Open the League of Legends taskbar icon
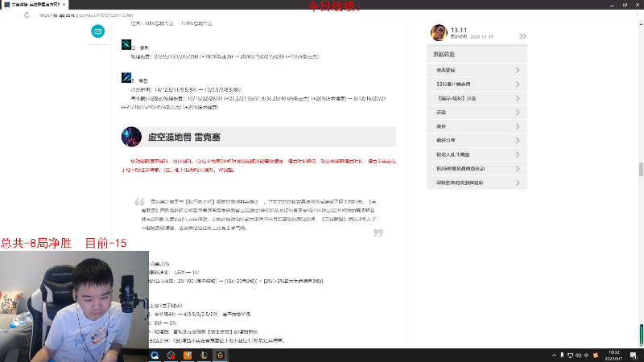This screenshot has width=644, height=362. [204, 356]
